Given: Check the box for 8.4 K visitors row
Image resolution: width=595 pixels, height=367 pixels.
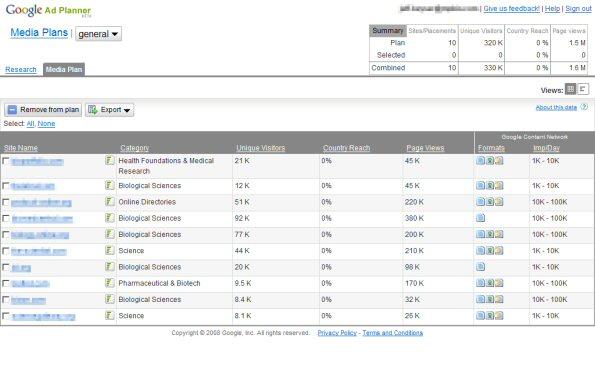Looking at the screenshot, I should [6, 299].
